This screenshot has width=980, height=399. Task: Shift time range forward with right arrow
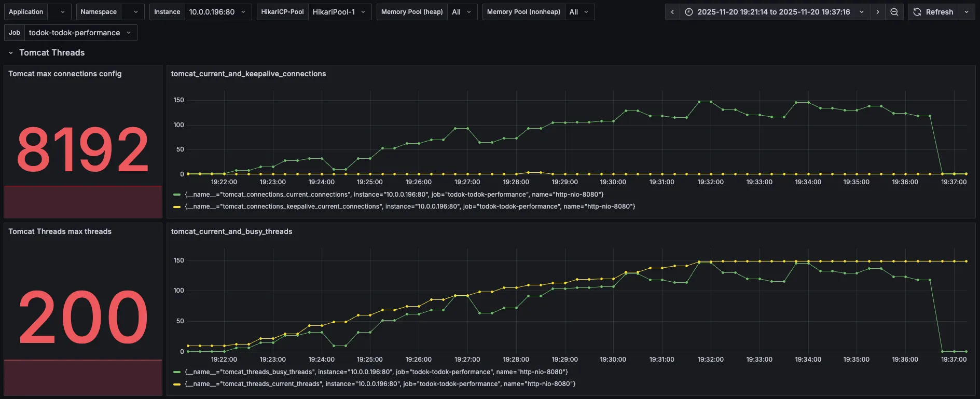pos(878,12)
